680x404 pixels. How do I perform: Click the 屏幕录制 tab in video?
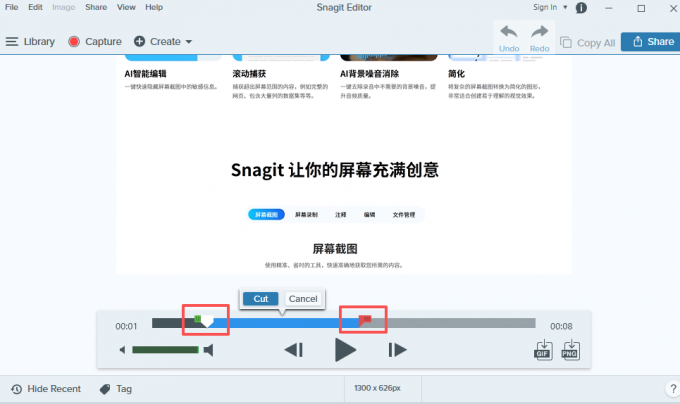[306, 215]
